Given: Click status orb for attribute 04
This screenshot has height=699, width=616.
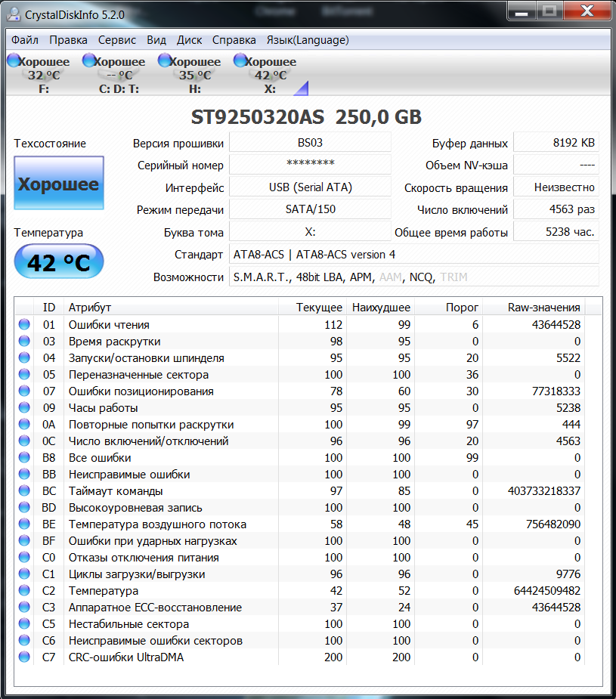Looking at the screenshot, I should point(24,357).
